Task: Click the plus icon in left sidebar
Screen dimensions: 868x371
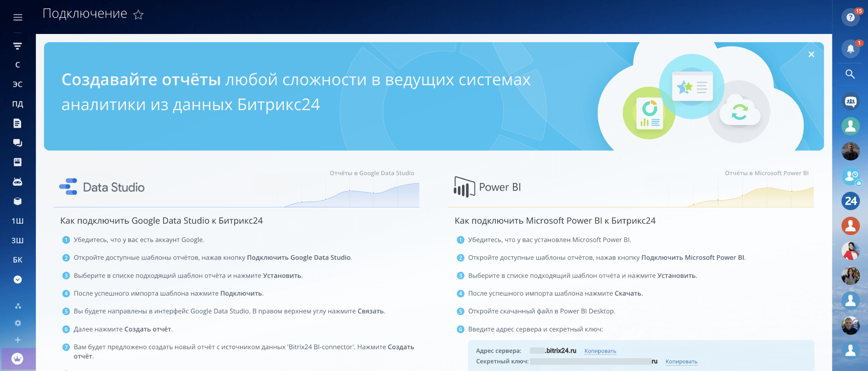Action: 18,340
